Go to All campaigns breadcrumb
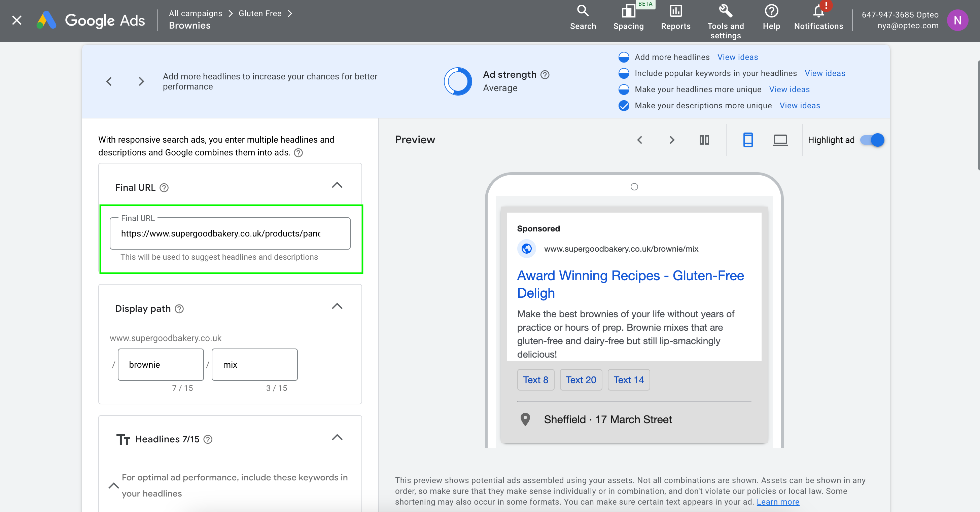980x512 pixels. click(x=195, y=13)
